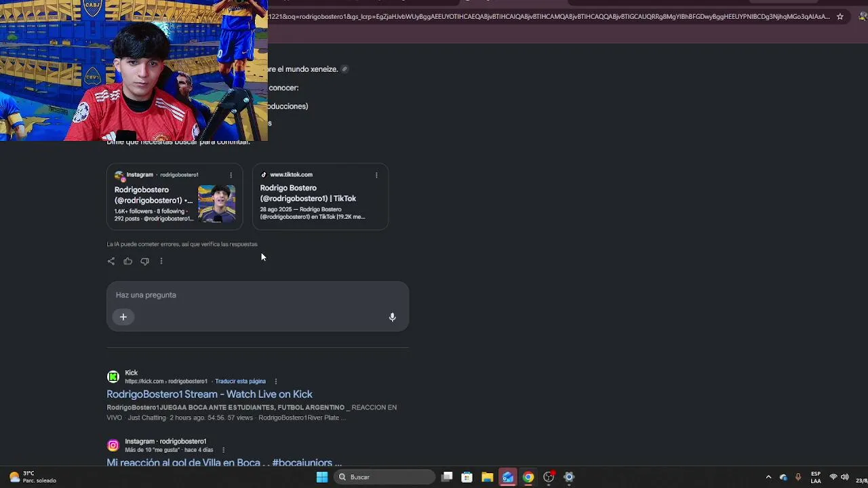This screenshot has height=488, width=868.
Task: Open the soccer ball app on the taskbar
Action: 549,477
